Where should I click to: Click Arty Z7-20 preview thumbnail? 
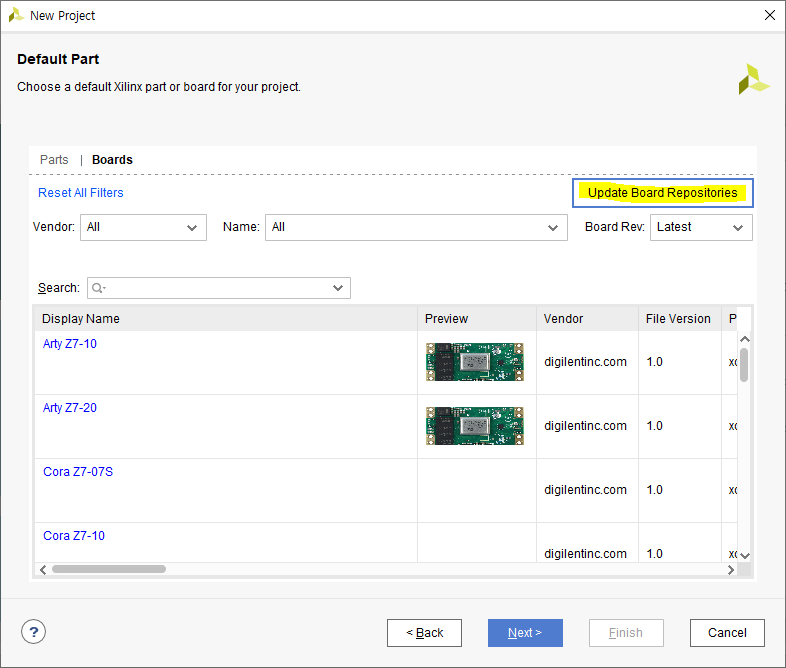pos(475,426)
